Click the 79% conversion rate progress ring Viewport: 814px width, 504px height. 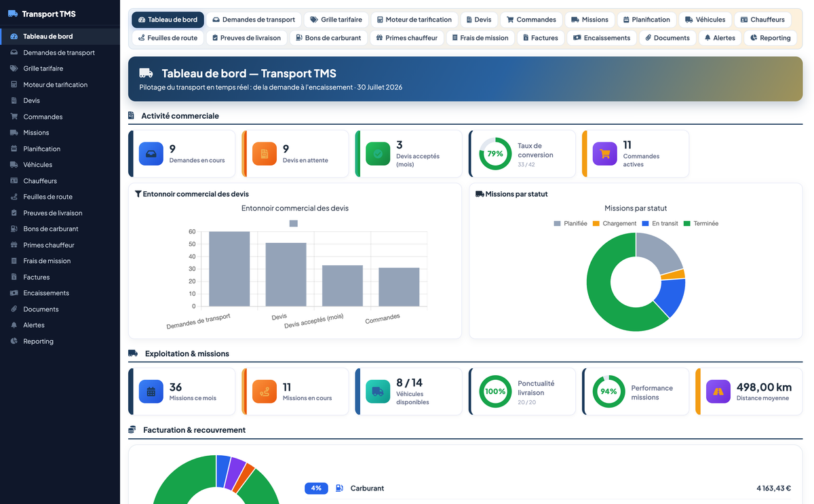[495, 154]
